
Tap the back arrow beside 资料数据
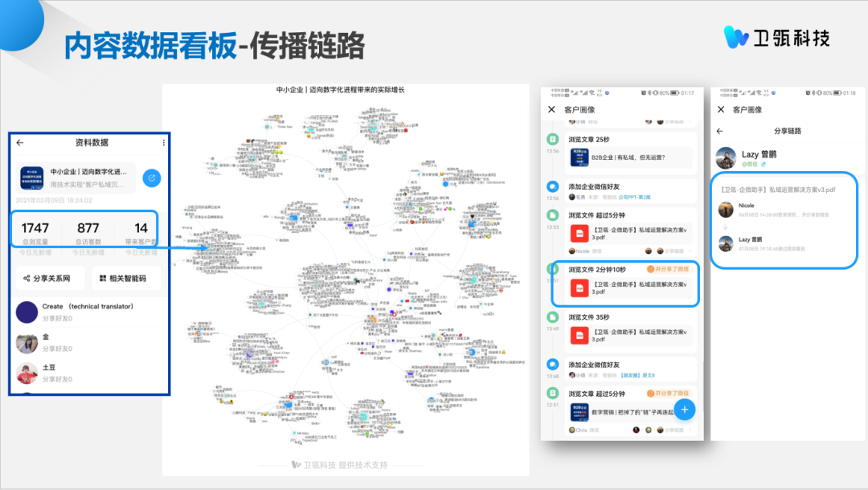click(x=20, y=143)
